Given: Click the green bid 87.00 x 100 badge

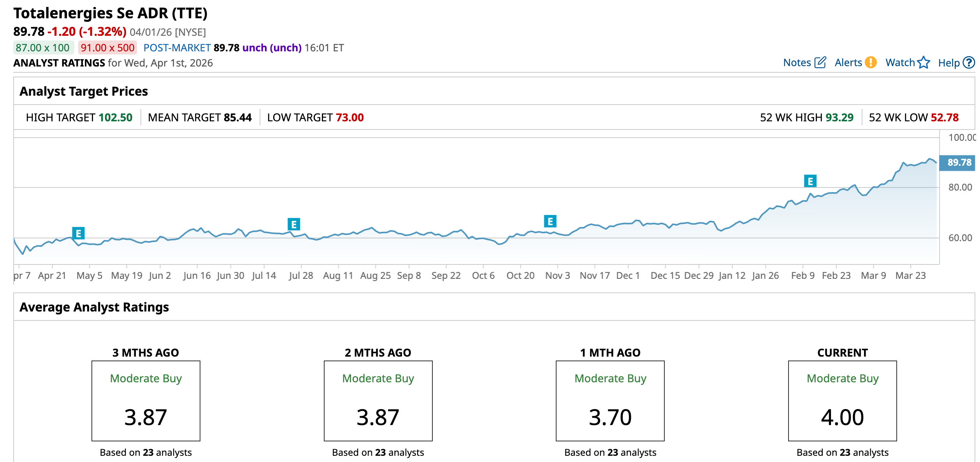Looking at the screenshot, I should [x=43, y=48].
